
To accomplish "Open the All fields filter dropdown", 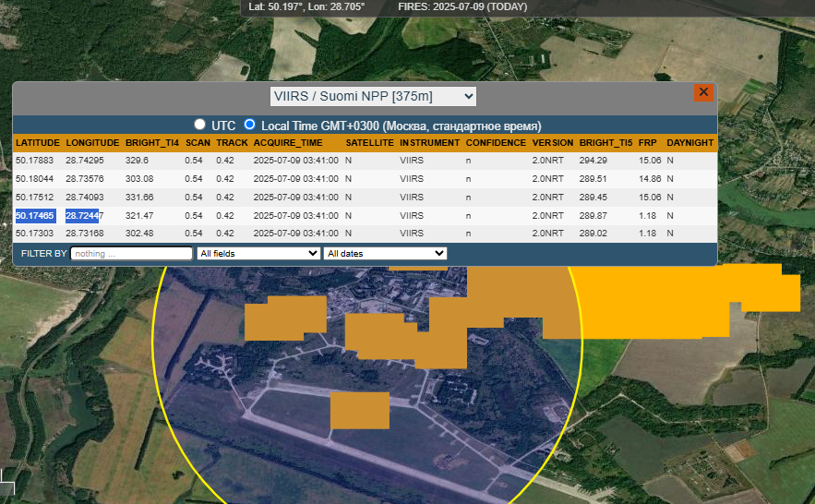I will click(258, 254).
